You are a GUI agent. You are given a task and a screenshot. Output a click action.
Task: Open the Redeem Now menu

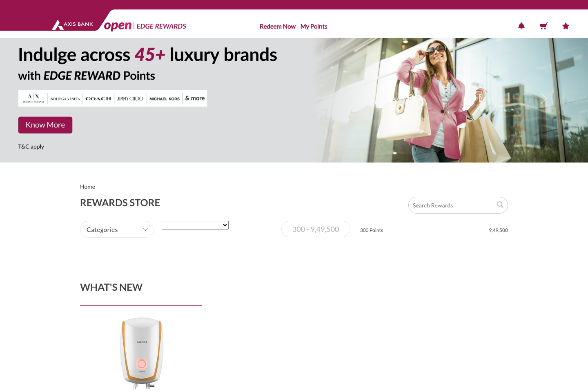click(x=278, y=27)
